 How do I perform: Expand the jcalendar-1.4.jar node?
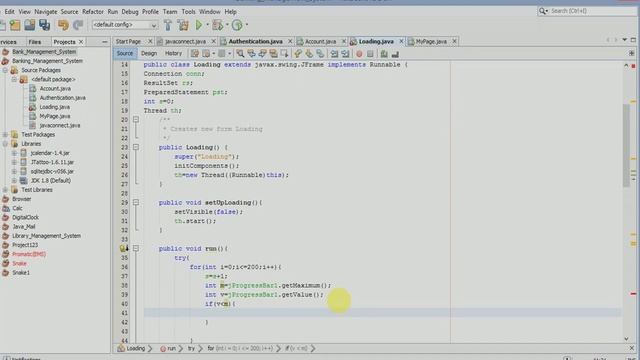tap(14, 153)
